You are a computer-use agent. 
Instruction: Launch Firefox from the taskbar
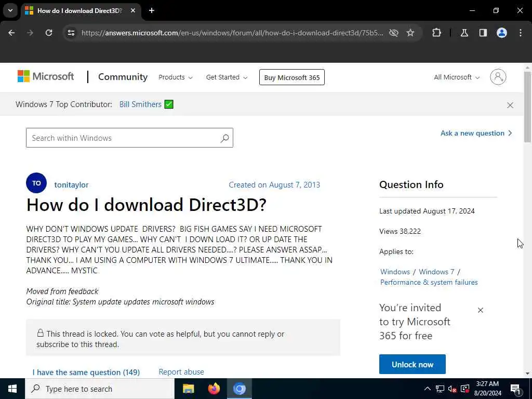tap(214, 389)
